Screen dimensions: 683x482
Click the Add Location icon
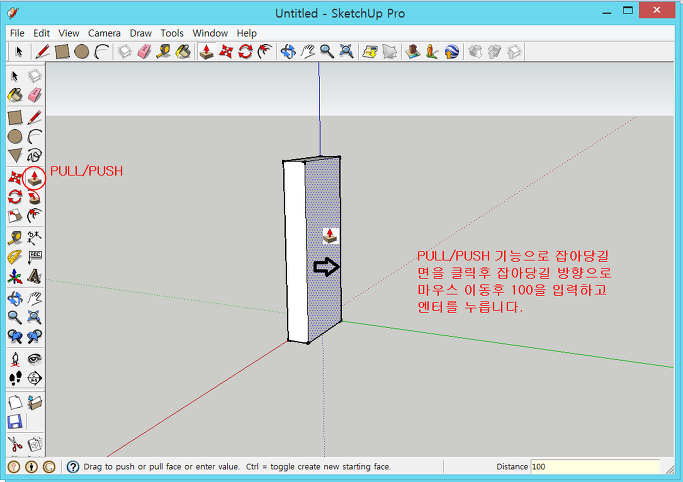(x=370, y=51)
